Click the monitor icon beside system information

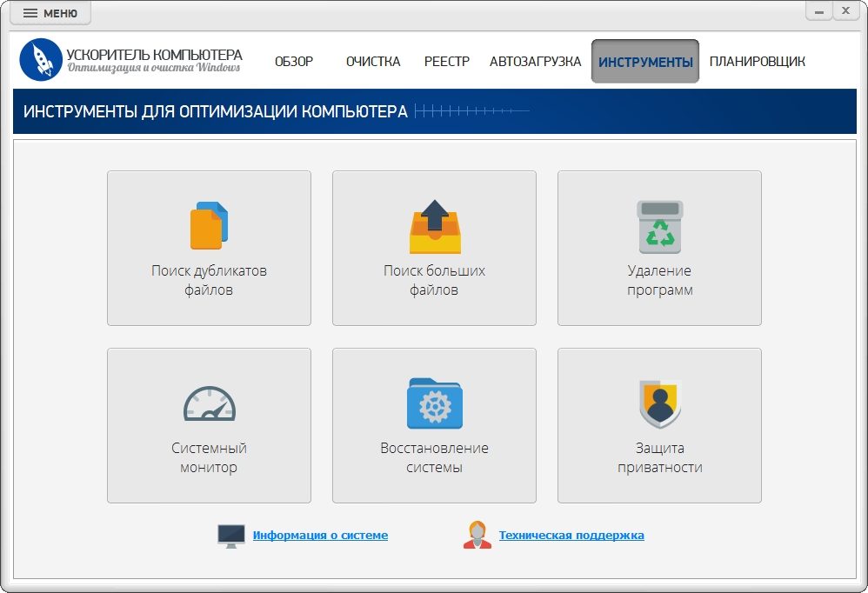tap(231, 536)
